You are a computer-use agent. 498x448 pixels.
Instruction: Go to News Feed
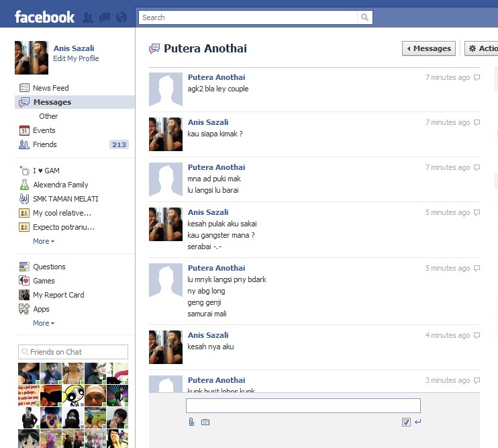pyautogui.click(x=51, y=88)
